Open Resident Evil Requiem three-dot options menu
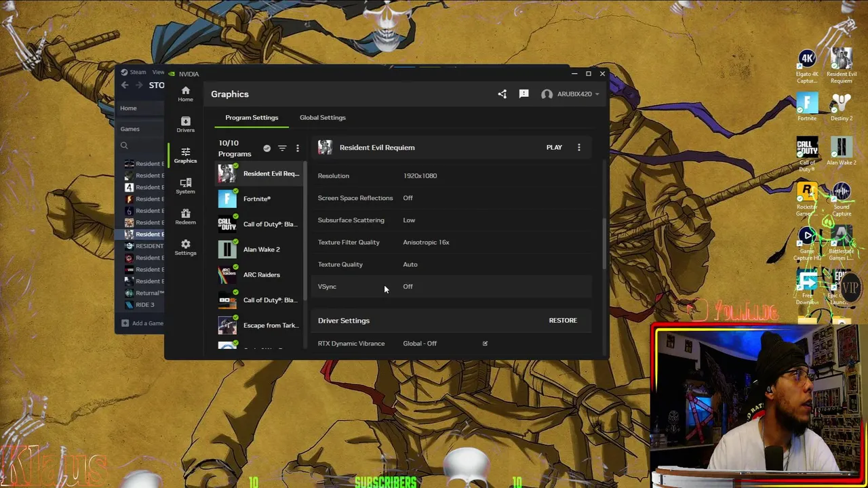The height and width of the screenshot is (488, 868). point(578,147)
